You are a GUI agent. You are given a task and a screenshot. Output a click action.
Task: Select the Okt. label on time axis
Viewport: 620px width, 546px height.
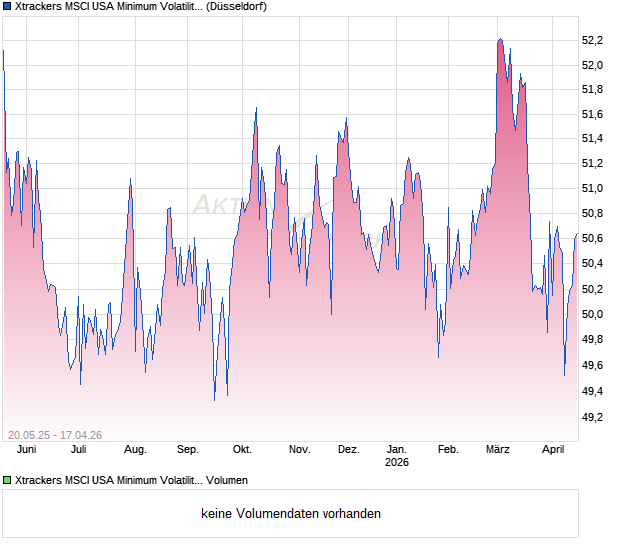click(x=241, y=449)
